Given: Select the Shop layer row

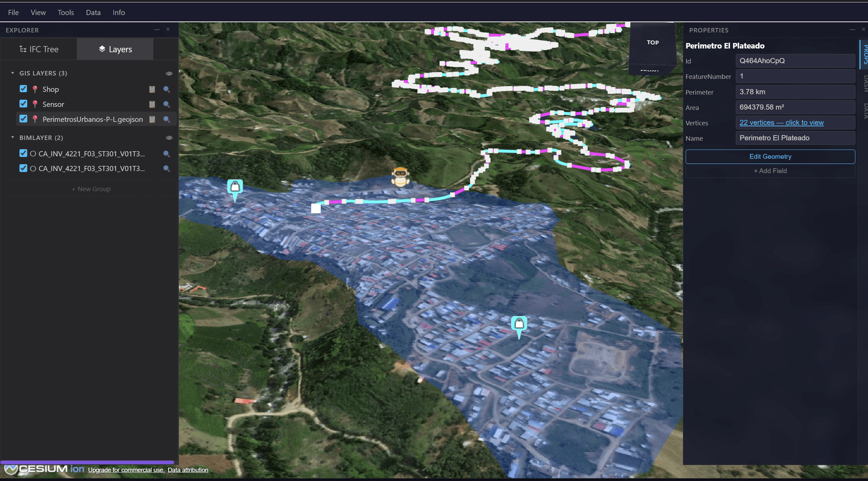Looking at the screenshot, I should (x=96, y=89).
